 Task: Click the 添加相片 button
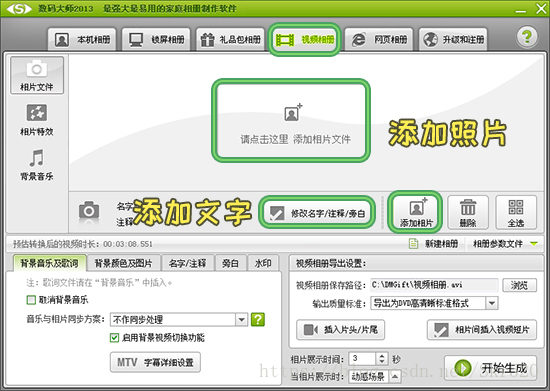pos(416,212)
